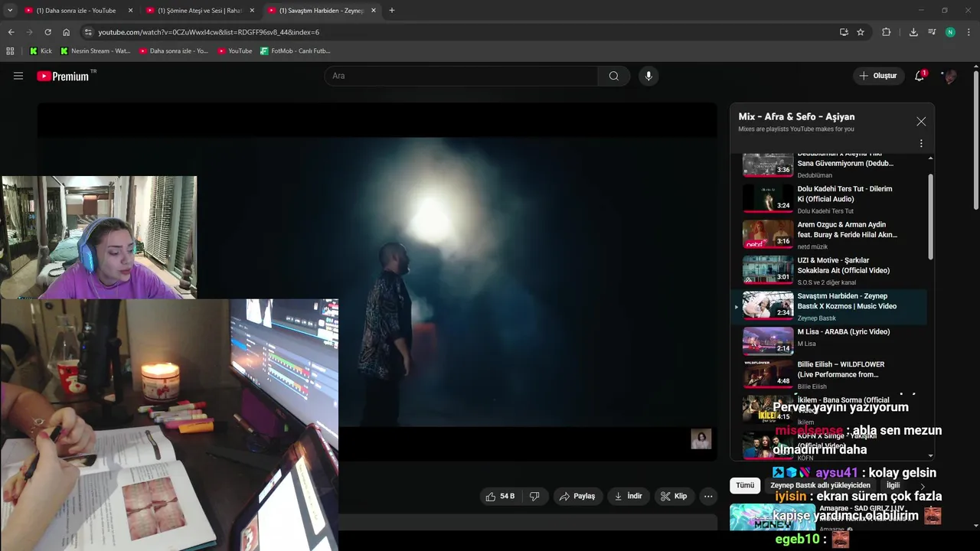Screen dimensions: 980x551
Task: Open more actions under the video
Action: [x=708, y=496]
